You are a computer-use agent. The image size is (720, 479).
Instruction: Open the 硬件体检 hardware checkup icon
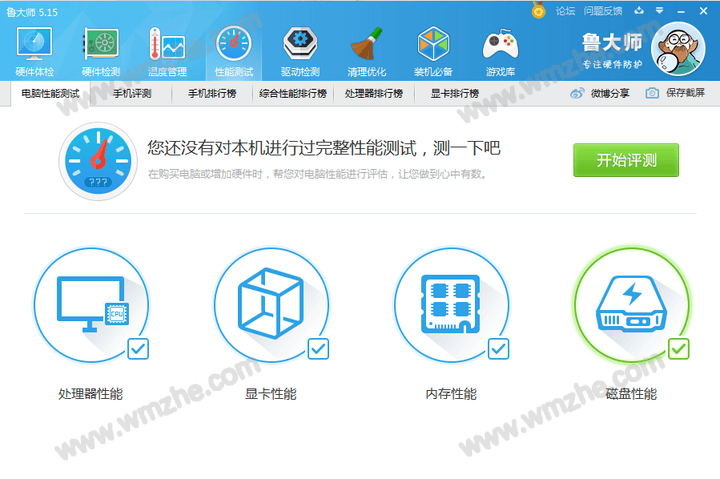pyautogui.click(x=35, y=49)
